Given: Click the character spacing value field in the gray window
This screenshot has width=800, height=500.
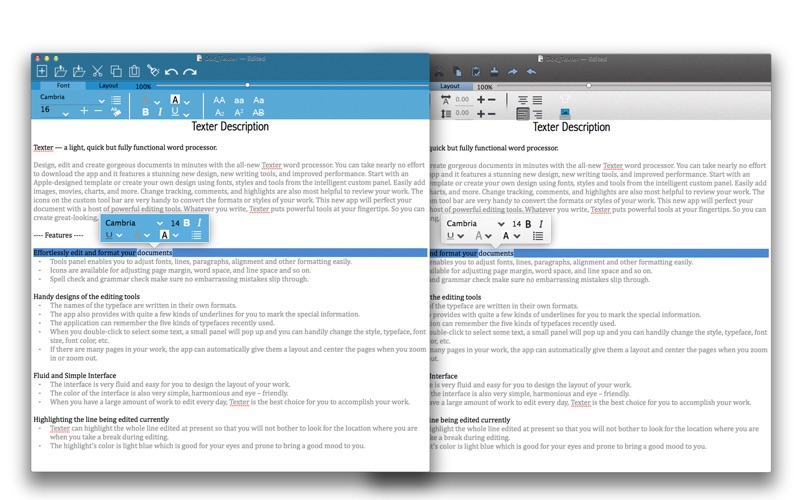Looking at the screenshot, I should tap(462, 99).
